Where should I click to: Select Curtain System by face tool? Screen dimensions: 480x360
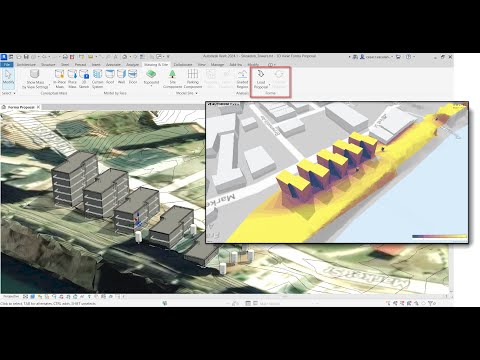pos(97,79)
